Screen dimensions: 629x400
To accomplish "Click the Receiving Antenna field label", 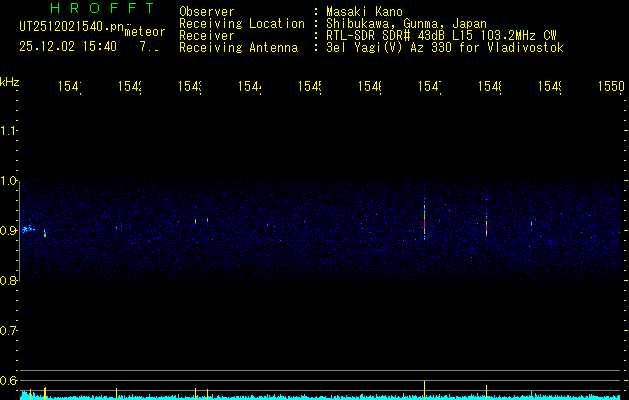I will pos(238,48).
